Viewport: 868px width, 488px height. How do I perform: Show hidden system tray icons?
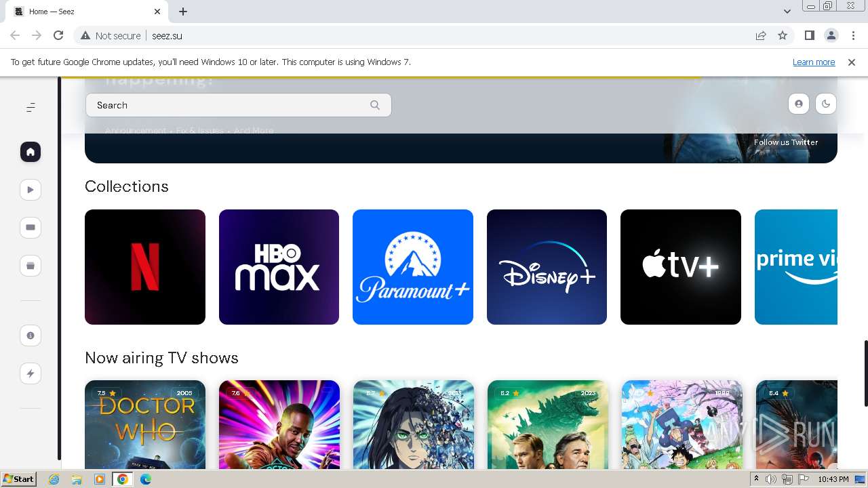click(756, 479)
